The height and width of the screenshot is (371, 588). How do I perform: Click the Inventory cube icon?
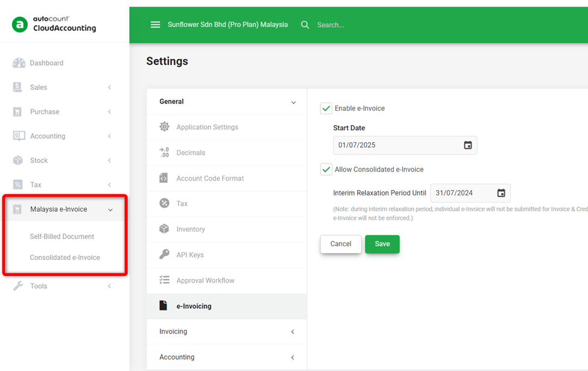(x=164, y=229)
